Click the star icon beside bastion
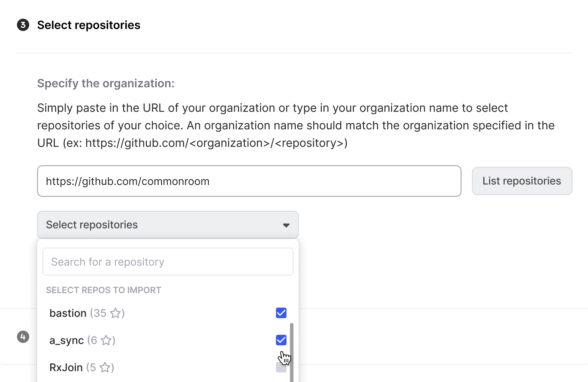 coord(115,313)
